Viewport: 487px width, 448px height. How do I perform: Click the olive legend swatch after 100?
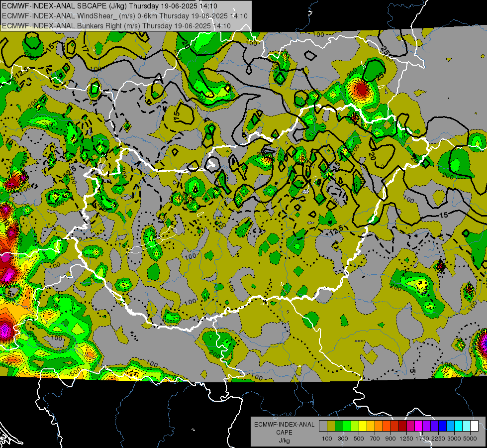click(x=331, y=426)
